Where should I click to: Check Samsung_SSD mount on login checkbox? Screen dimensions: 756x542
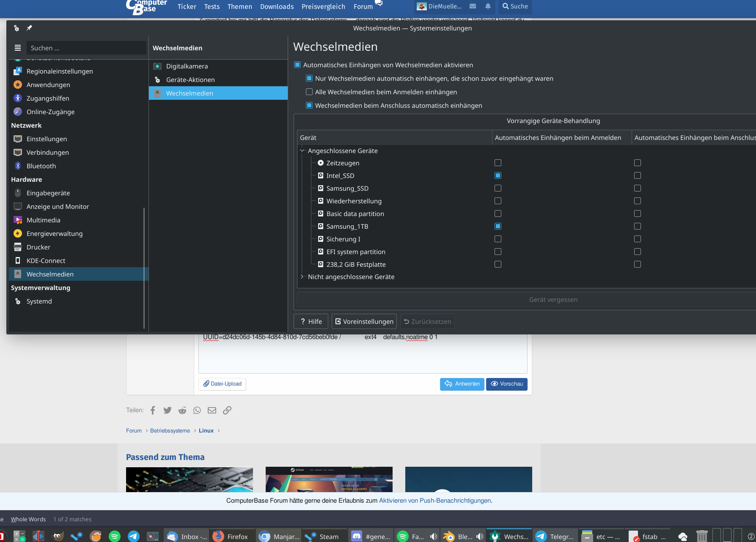498,188
